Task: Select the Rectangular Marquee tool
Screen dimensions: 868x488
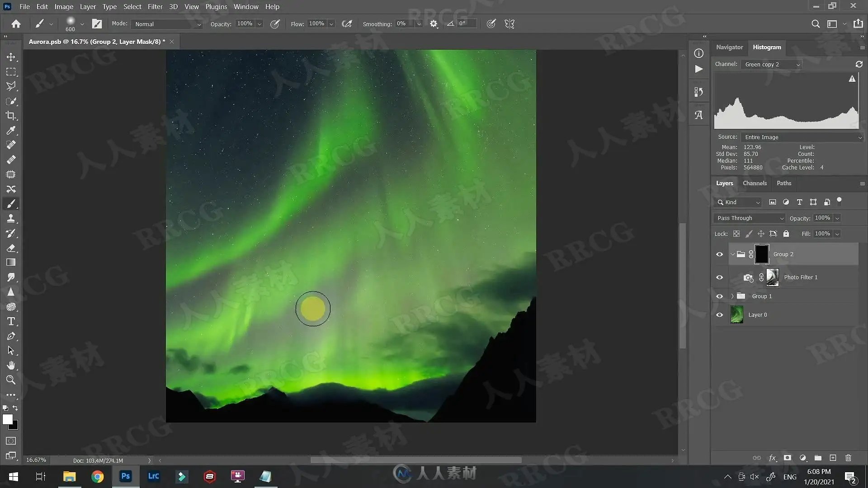Action: 11,72
